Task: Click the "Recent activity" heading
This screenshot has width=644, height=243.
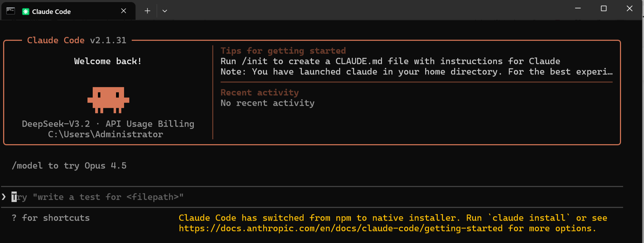Action: (x=260, y=93)
